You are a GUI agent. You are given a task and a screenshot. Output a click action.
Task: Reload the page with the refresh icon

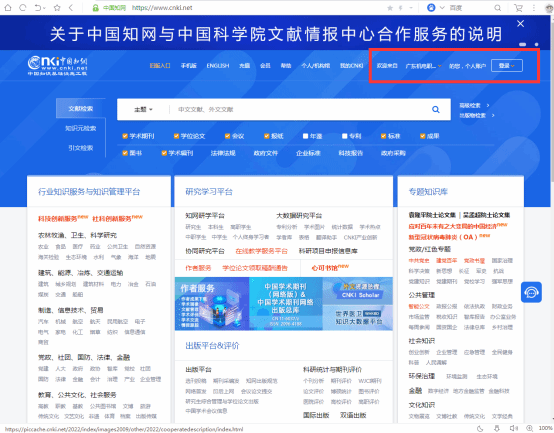[23, 7]
